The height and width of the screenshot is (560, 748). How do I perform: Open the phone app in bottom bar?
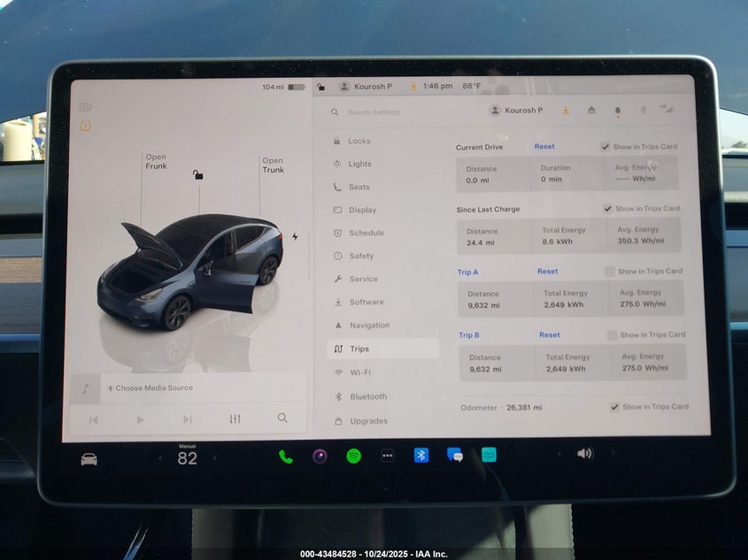285,456
